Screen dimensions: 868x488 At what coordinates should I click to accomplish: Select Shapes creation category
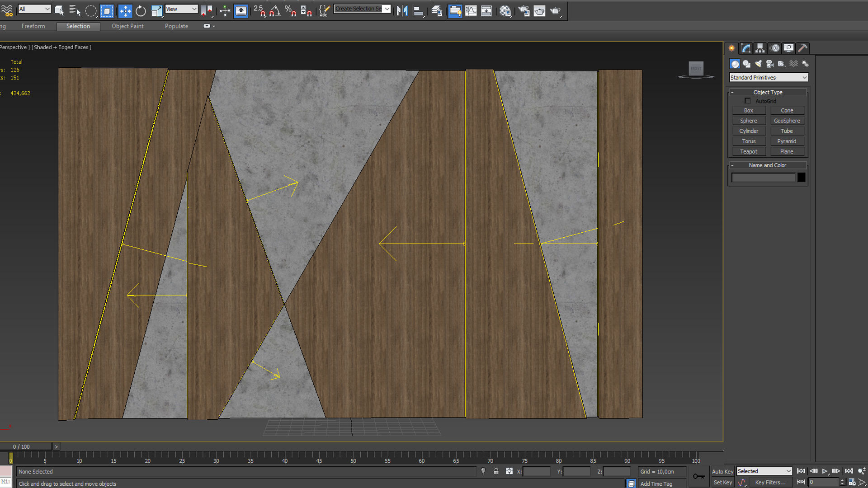746,64
